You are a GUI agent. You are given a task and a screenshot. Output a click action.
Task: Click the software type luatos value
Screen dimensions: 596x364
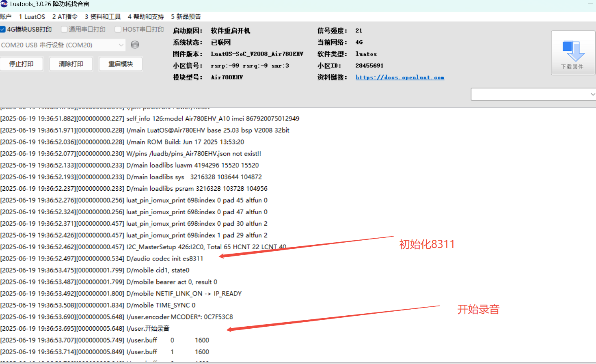(366, 54)
